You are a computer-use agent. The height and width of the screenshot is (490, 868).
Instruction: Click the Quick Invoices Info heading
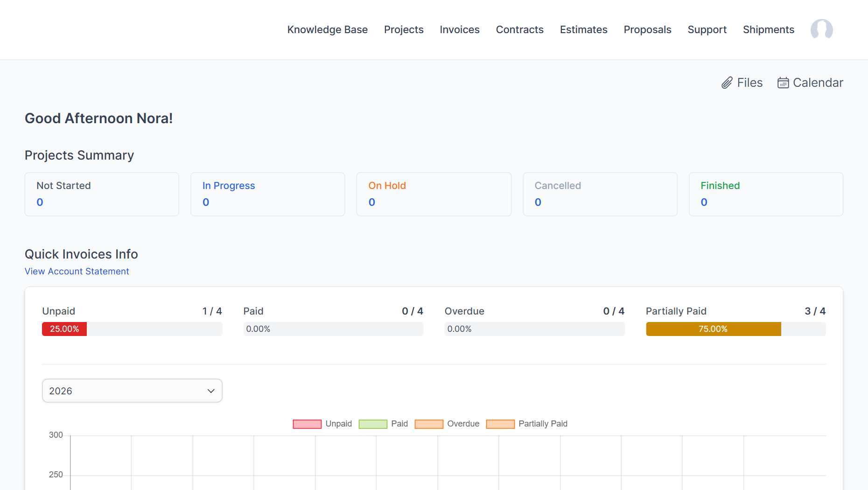(x=81, y=254)
